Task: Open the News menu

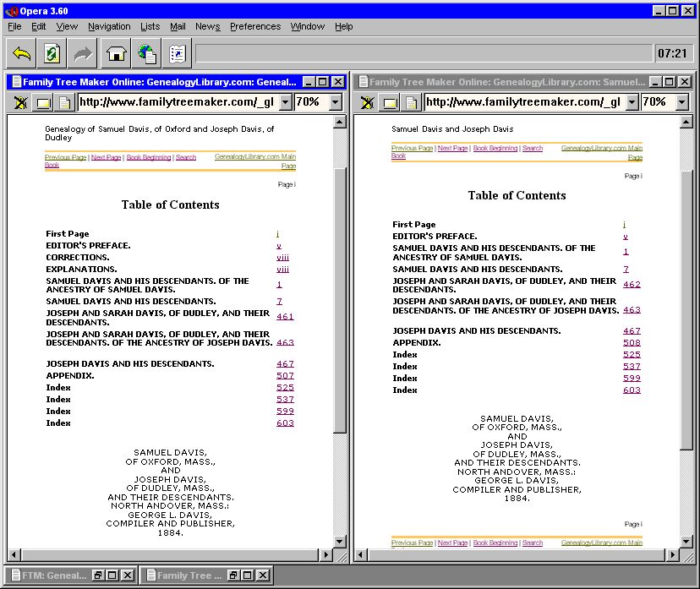Action: [x=208, y=26]
